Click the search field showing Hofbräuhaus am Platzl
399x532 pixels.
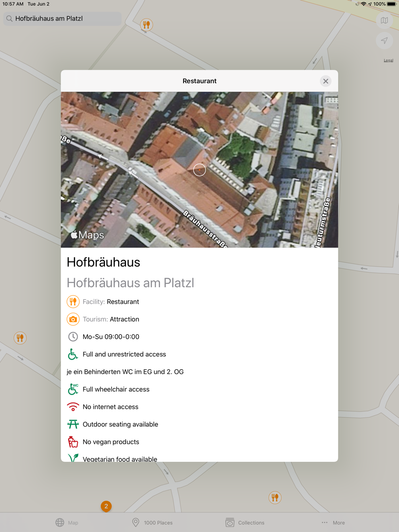click(62, 18)
